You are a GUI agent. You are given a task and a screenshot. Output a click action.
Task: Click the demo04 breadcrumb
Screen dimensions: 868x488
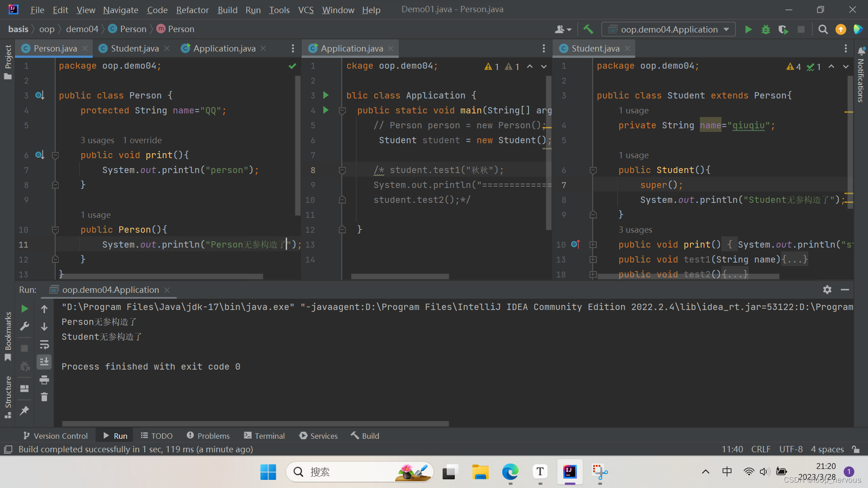pos(82,29)
